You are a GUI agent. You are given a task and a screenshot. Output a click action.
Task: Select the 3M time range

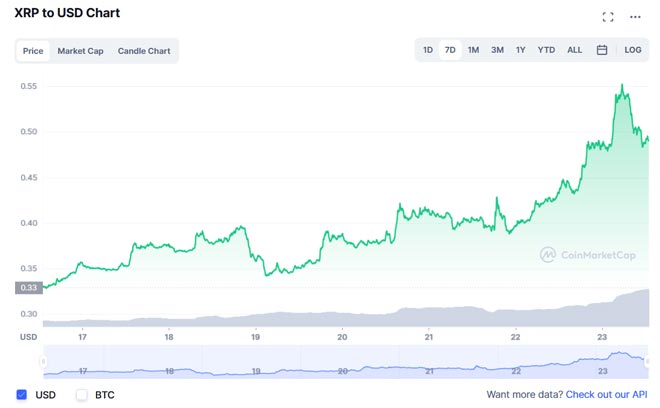[x=497, y=50]
